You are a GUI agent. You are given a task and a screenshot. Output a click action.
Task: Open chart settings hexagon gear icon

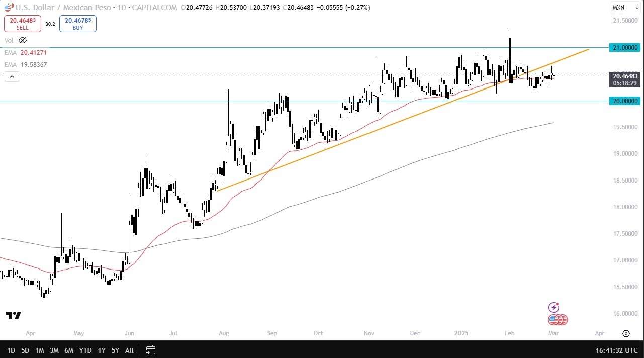point(626,333)
